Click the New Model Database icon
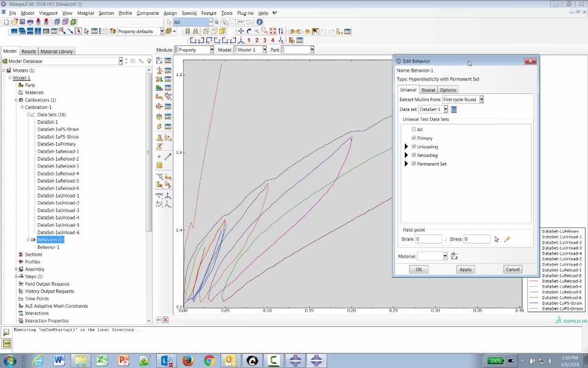 tap(6, 22)
